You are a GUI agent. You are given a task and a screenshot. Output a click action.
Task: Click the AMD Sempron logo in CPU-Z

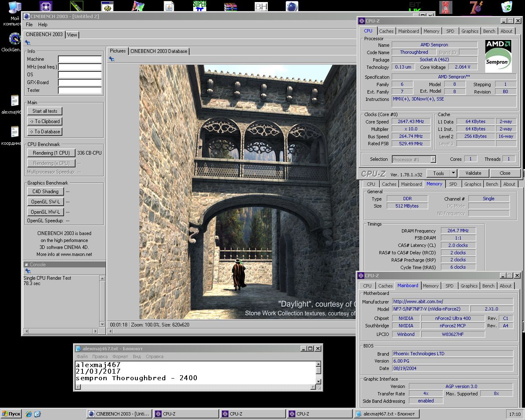498,56
